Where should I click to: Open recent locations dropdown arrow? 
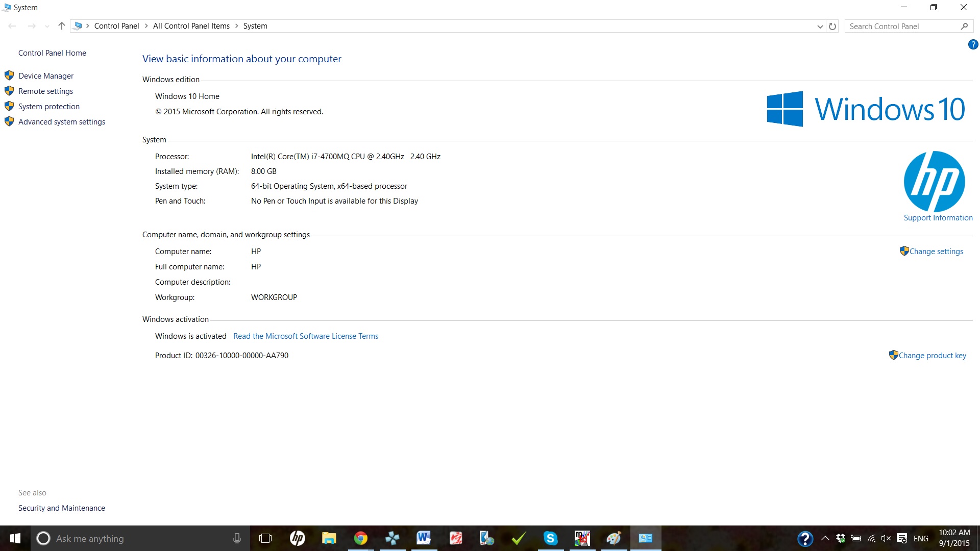(x=47, y=26)
